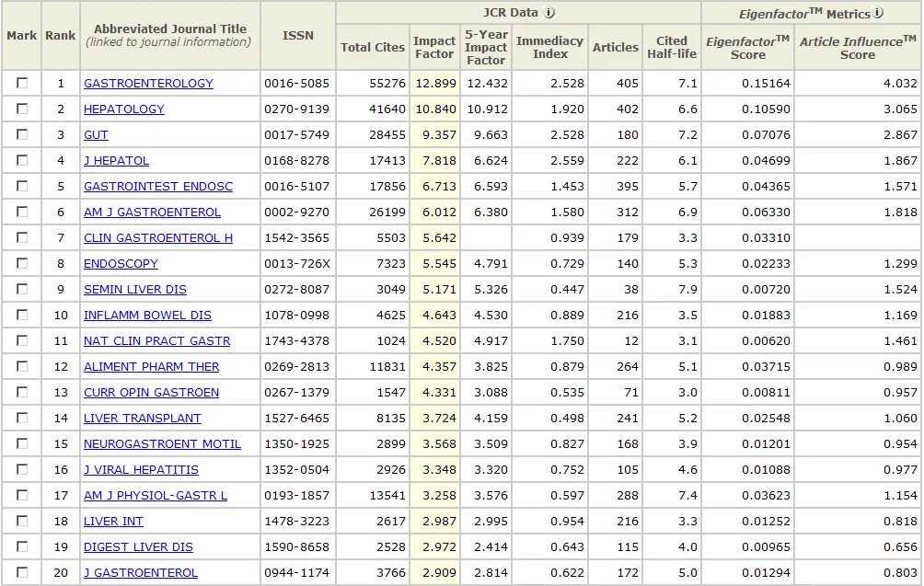Screen dimensions: 924x586
Task: Click the Eigenfactor Score column header
Action: point(748,47)
